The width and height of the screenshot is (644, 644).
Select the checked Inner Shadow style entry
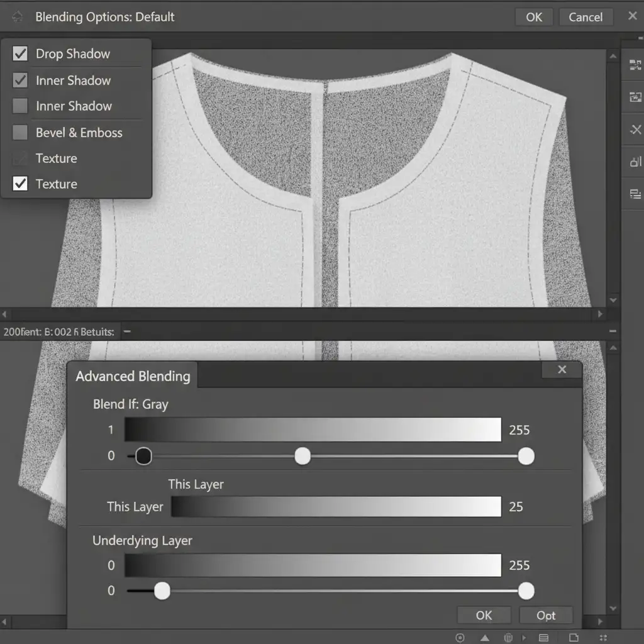coord(73,80)
